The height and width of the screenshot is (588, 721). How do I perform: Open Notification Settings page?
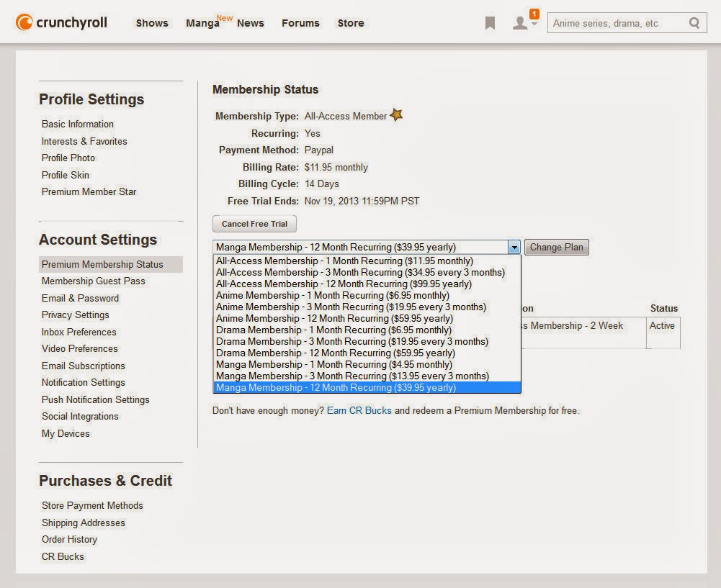pos(84,382)
